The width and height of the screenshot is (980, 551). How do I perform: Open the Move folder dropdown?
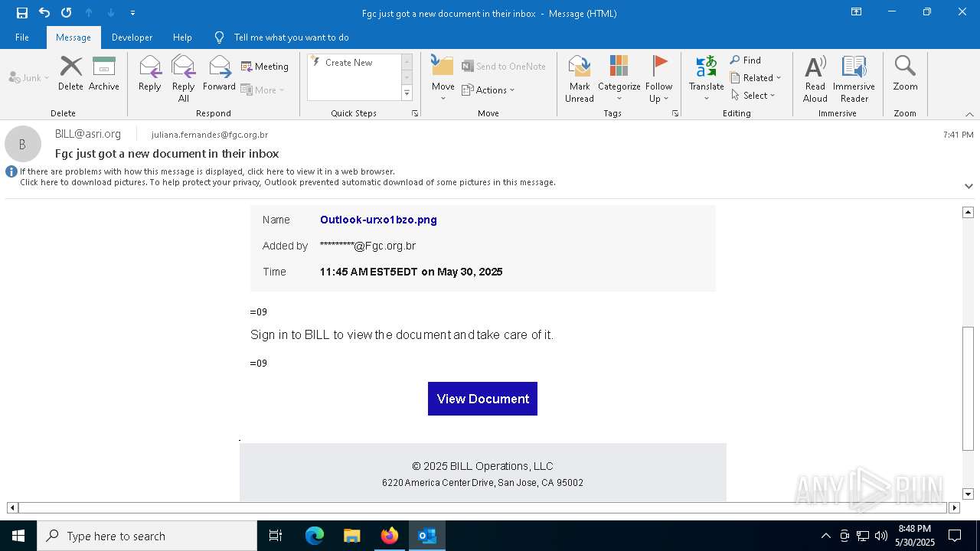coord(443,78)
